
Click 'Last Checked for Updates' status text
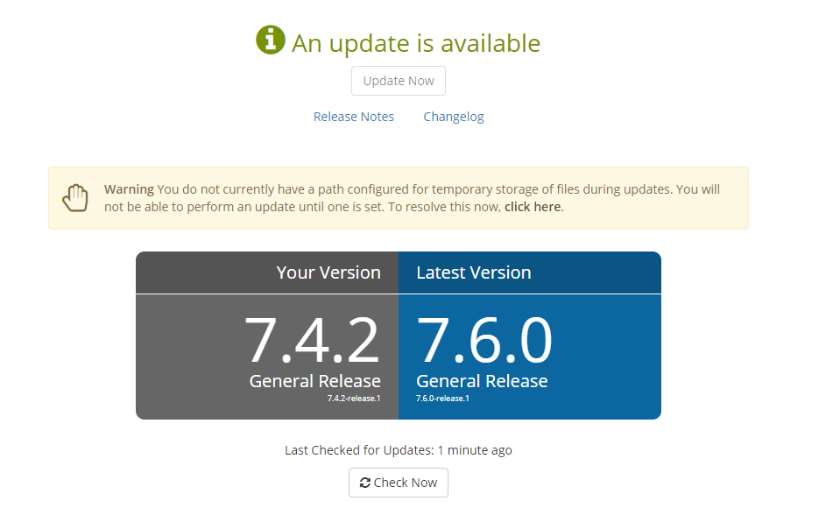pyautogui.click(x=398, y=450)
